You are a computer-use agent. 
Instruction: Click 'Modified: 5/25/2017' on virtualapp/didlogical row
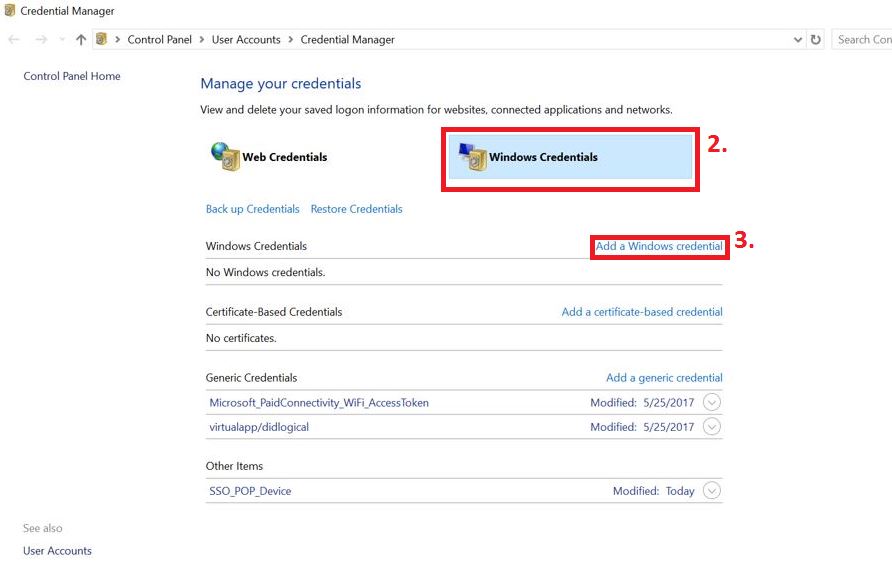click(x=642, y=427)
